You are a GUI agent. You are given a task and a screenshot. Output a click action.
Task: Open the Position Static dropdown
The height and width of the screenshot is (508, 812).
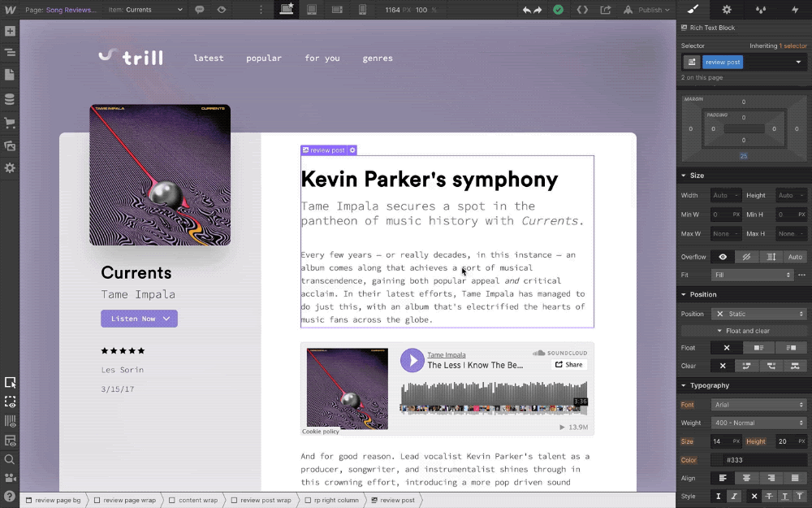pos(758,314)
